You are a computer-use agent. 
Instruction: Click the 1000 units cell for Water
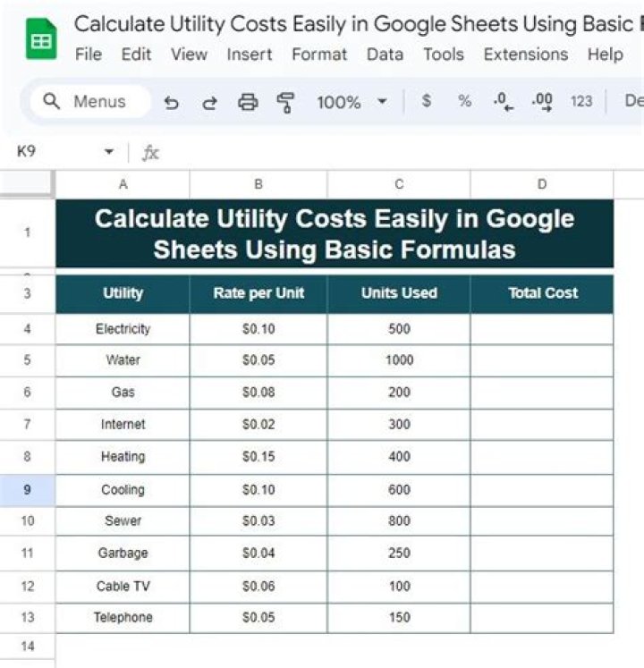click(399, 360)
